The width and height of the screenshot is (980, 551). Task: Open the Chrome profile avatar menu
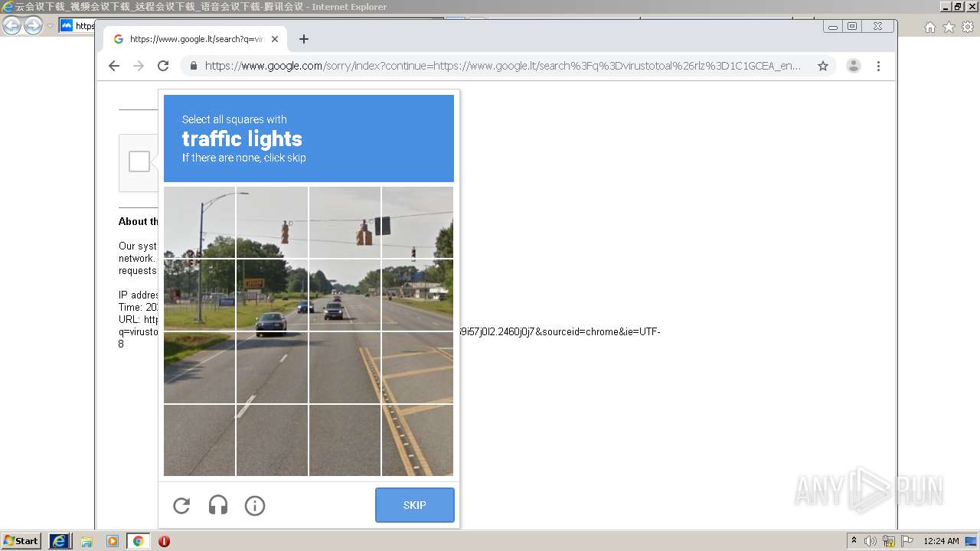coord(854,66)
